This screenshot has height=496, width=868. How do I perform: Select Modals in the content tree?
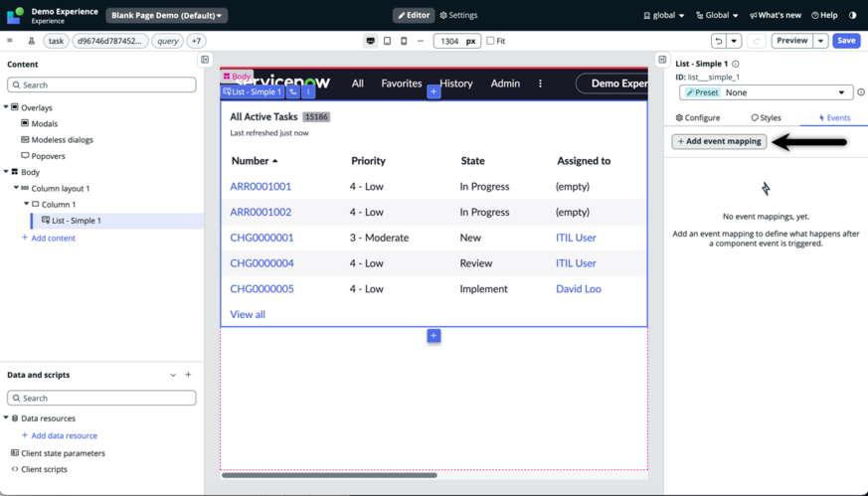click(x=40, y=123)
